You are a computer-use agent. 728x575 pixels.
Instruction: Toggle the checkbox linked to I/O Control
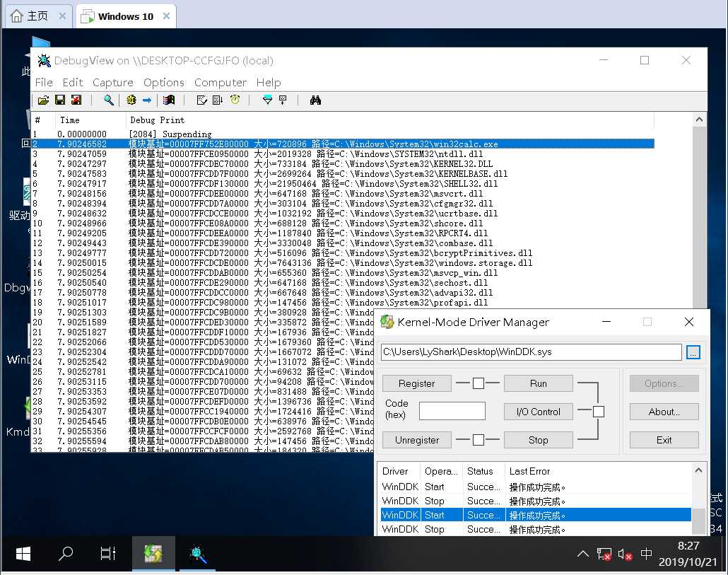coord(599,412)
